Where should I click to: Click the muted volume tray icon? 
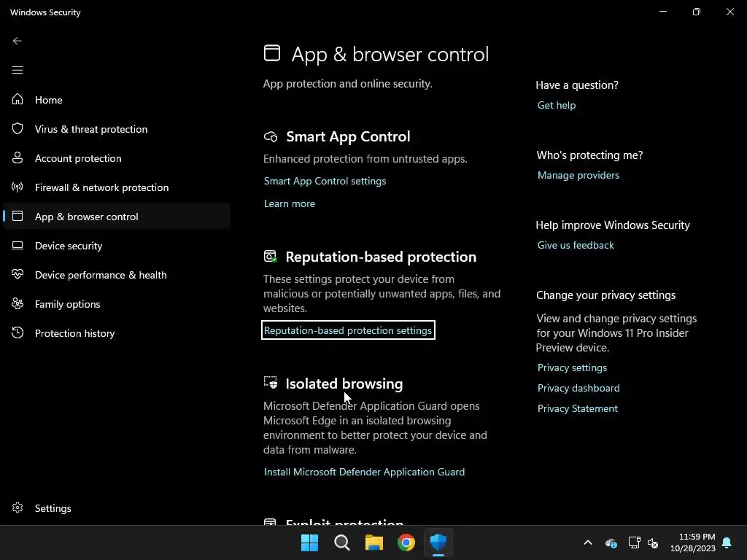[x=653, y=542]
